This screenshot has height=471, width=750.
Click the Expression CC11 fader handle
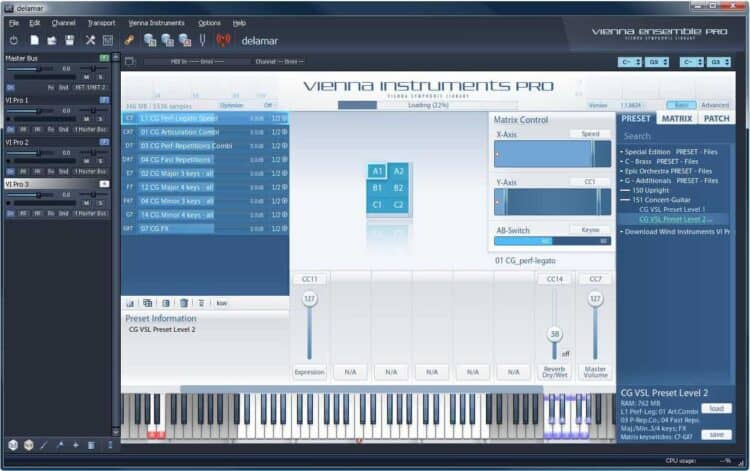pos(309,300)
